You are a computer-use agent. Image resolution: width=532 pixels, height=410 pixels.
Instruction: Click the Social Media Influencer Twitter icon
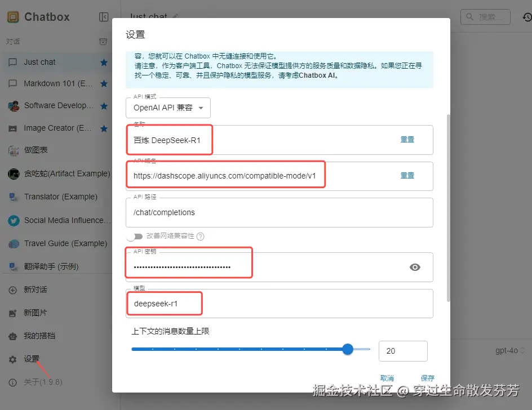click(14, 221)
